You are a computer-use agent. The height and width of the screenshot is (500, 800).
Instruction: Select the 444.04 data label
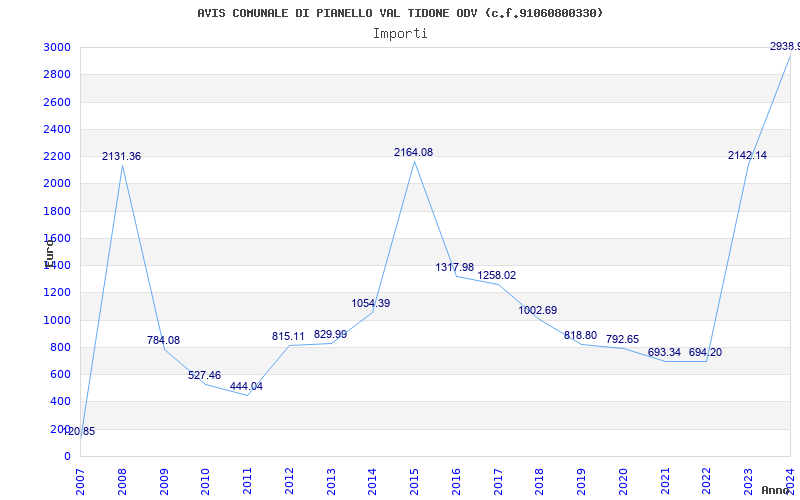246,387
